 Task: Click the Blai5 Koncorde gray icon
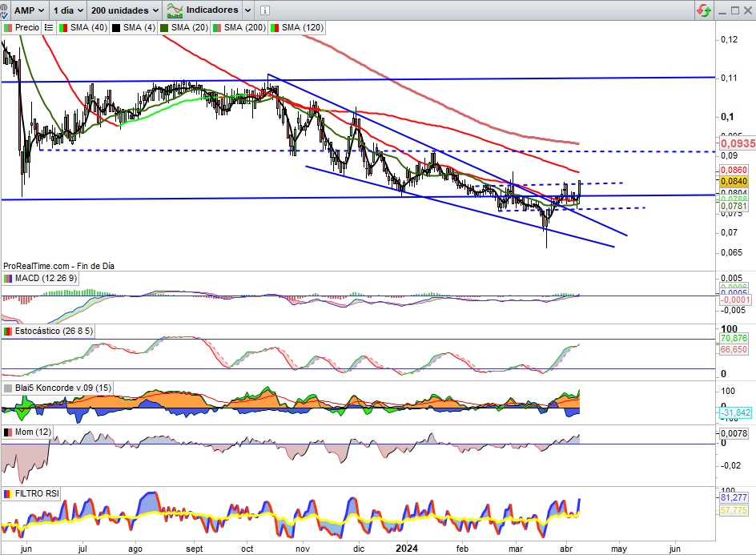pos(8,388)
